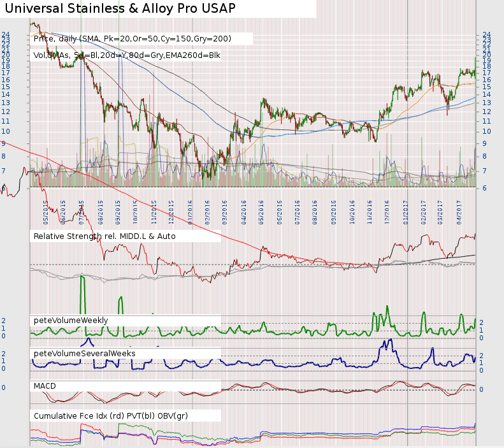Click the 11/2016 date axis label
This screenshot has width=504, height=448.
370,212
